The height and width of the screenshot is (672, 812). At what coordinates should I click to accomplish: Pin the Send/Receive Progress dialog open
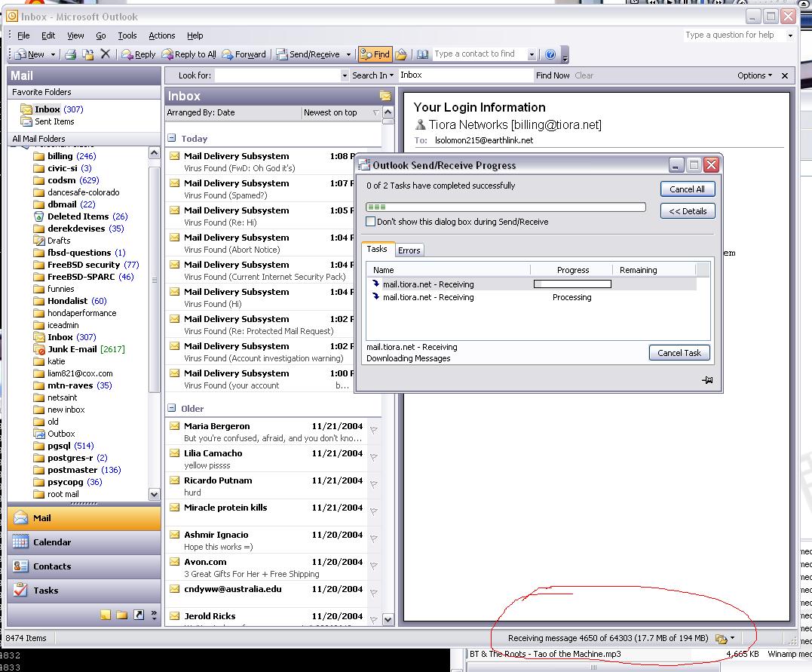(x=707, y=380)
